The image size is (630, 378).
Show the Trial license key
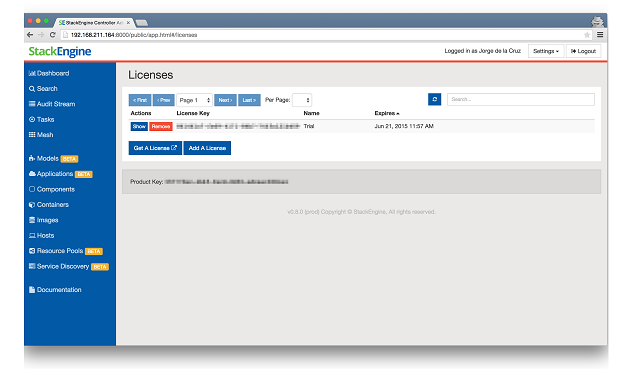point(139,127)
